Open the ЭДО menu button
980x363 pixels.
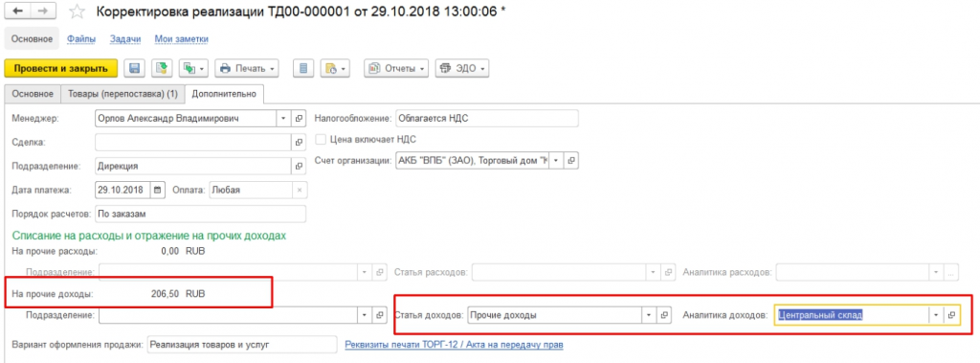462,68
